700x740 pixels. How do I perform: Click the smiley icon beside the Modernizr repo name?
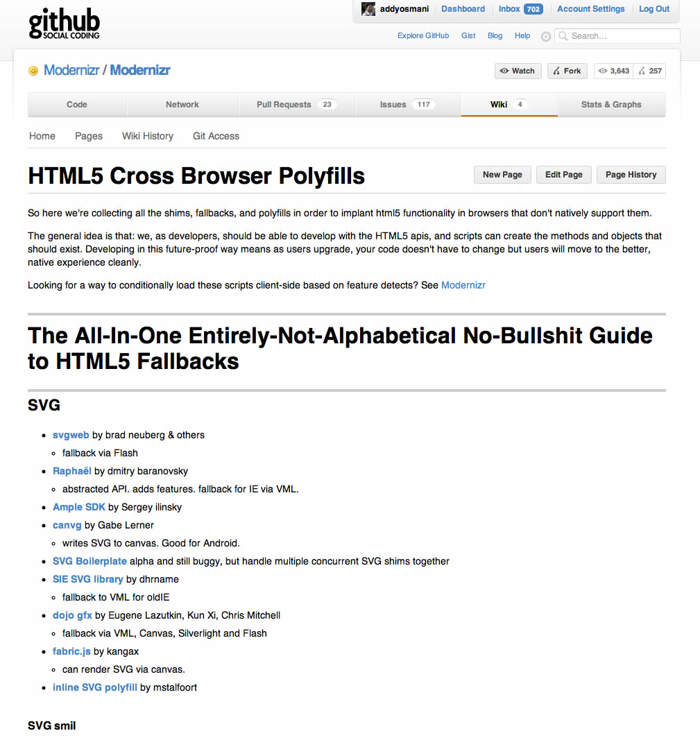pyautogui.click(x=33, y=71)
